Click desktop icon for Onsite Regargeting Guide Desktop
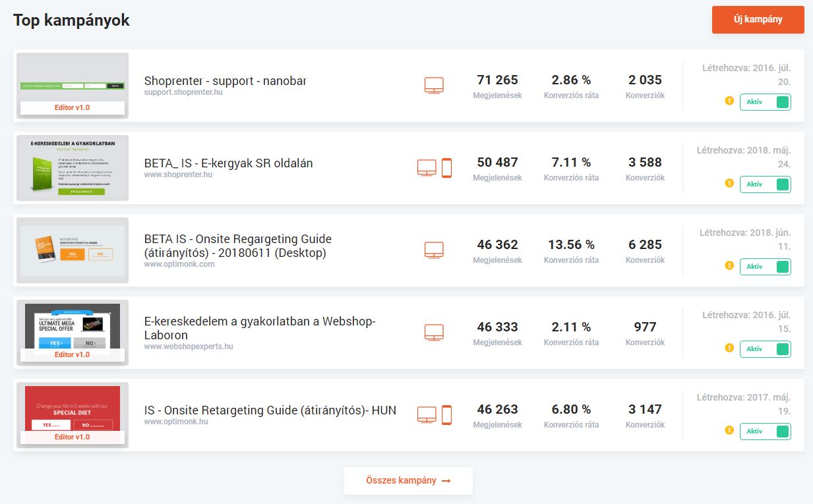 434,250
